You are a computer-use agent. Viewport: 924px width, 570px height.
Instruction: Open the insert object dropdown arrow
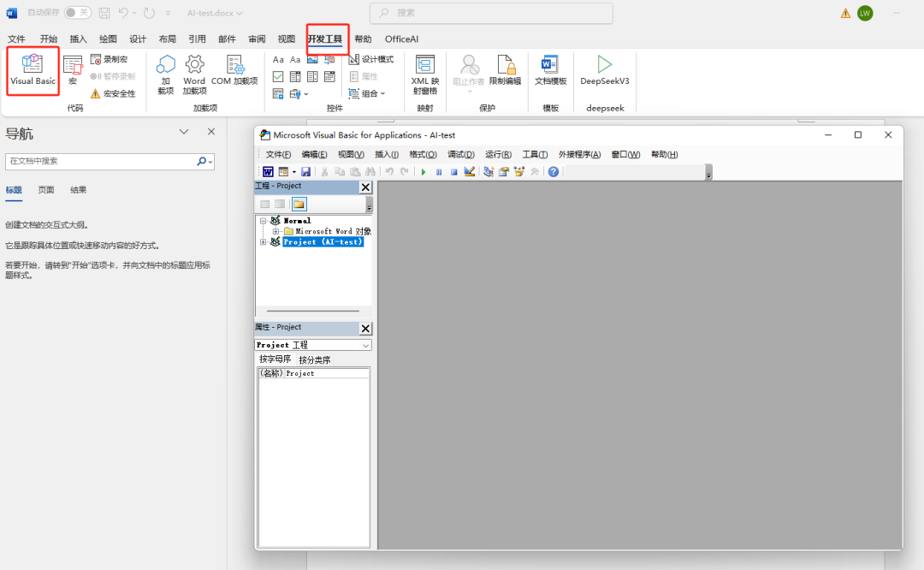tap(294, 172)
